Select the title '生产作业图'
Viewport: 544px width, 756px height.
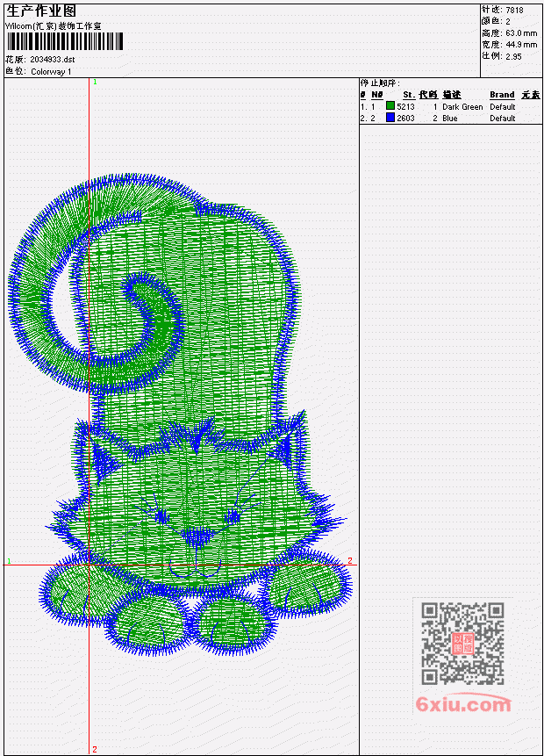pos(41,11)
